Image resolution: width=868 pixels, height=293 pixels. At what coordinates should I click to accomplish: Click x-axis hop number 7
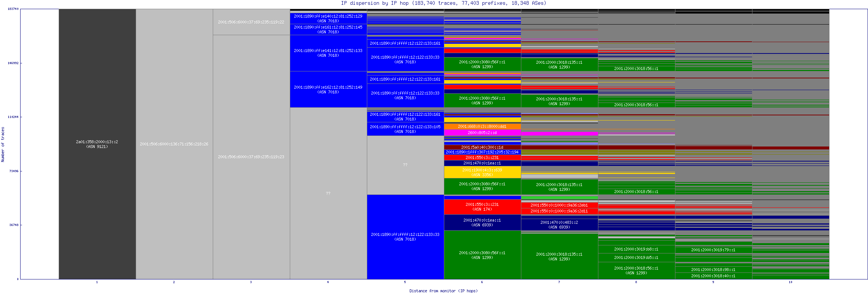pos(559,282)
